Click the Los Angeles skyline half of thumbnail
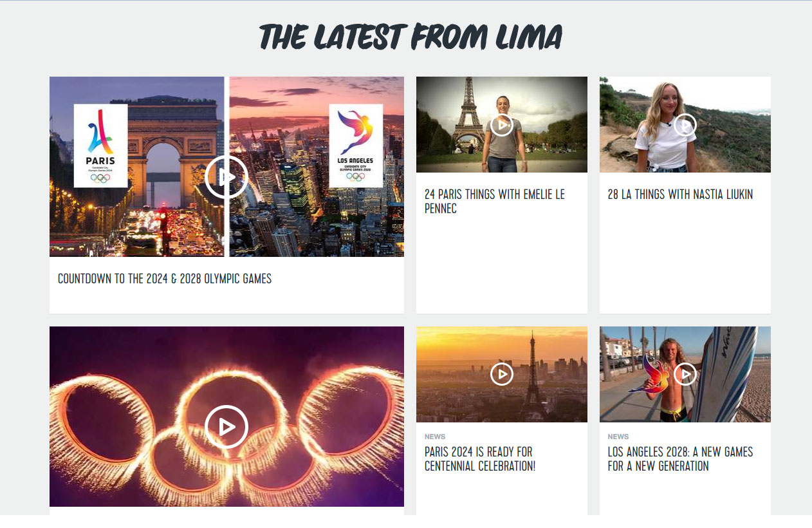 coord(317,167)
